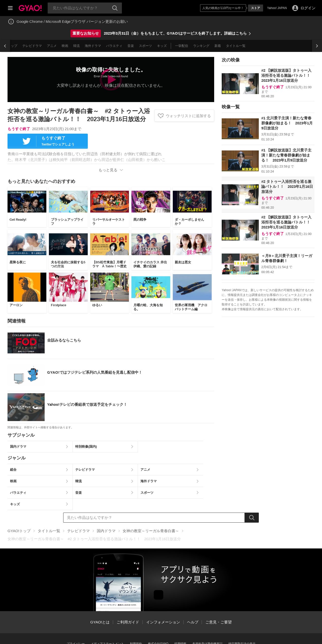
Task: Click the browser update info icon
Action: point(11,22)
